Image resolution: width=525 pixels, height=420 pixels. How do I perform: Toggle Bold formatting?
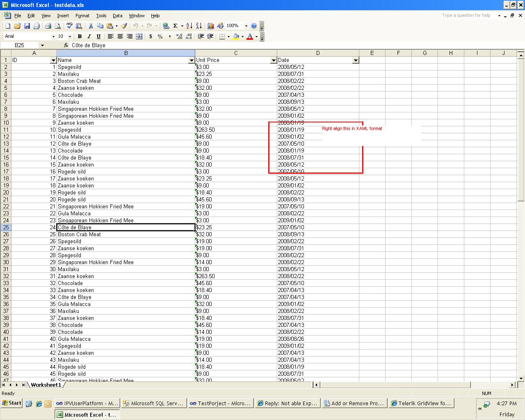[x=80, y=37]
